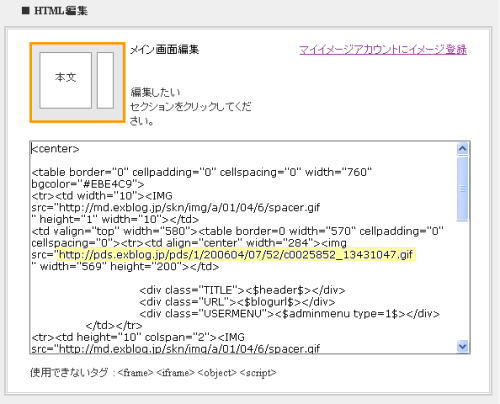Click the div class="TITLE" code line

(x=242, y=290)
